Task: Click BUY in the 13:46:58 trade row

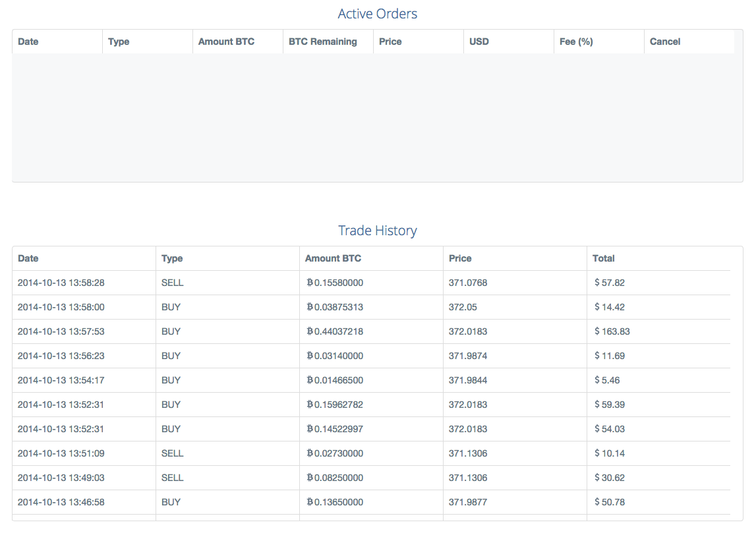Action: pyautogui.click(x=171, y=502)
